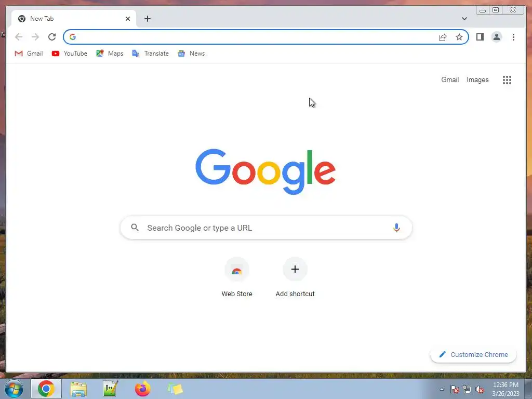This screenshot has height=399, width=532.
Task: Open the YouTube bookmark
Action: 70,54
